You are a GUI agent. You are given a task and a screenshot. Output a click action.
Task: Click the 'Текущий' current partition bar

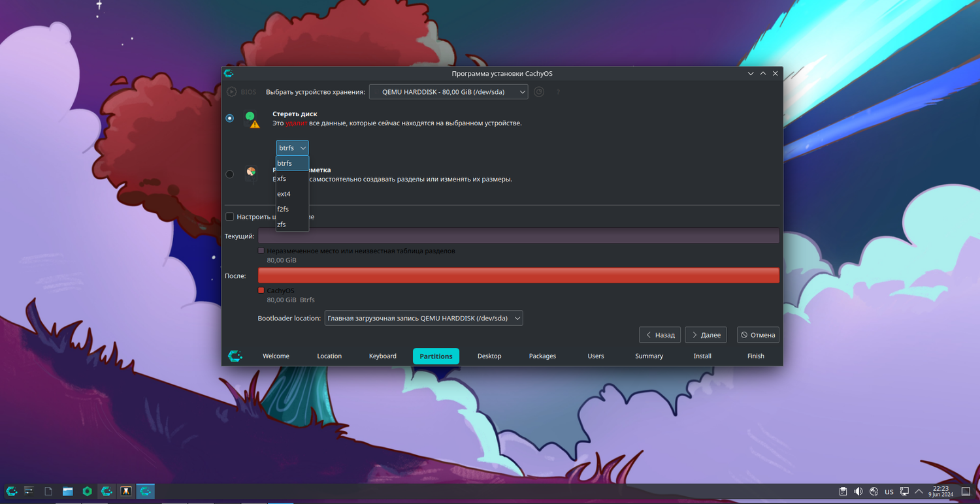click(x=519, y=236)
